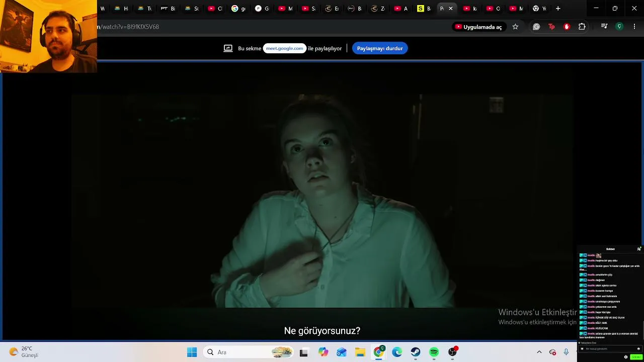Open Copilot from the taskbar
Screen dimensions: 644x362
coord(323,352)
